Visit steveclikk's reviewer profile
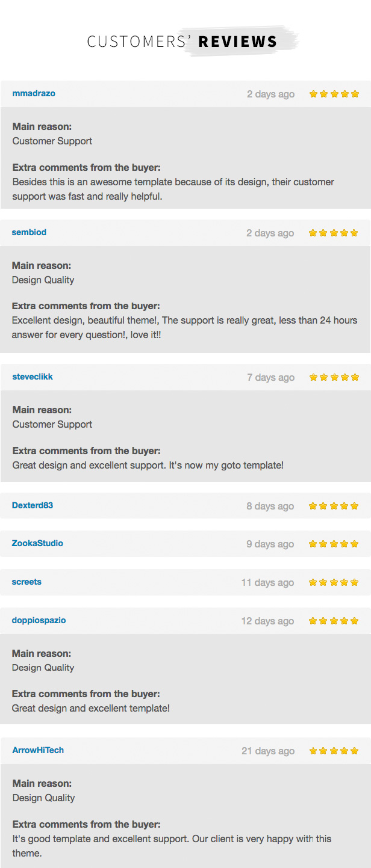Viewport: 371px width, 868px height. (33, 377)
